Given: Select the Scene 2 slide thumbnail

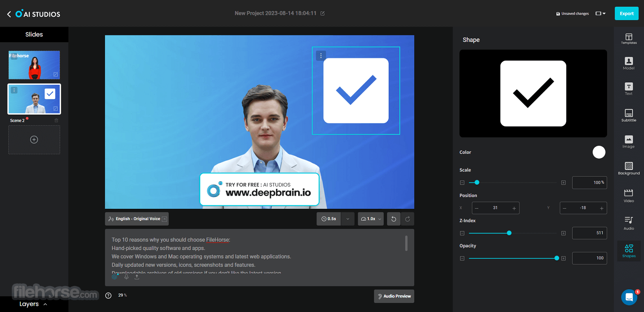Looking at the screenshot, I should coord(34,99).
